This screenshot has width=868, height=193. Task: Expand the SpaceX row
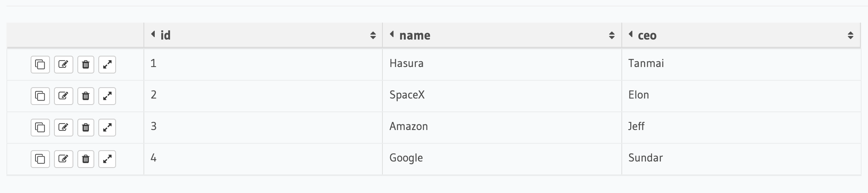tap(107, 96)
